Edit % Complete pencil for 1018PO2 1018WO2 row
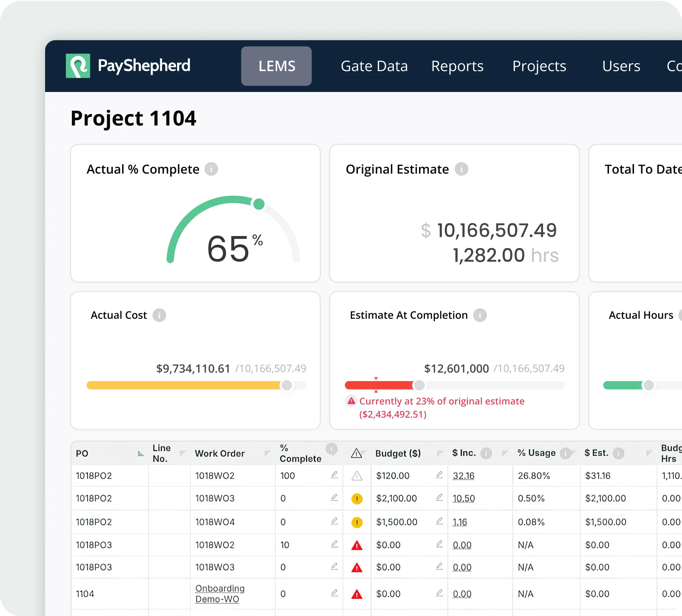The image size is (682, 616). click(334, 475)
